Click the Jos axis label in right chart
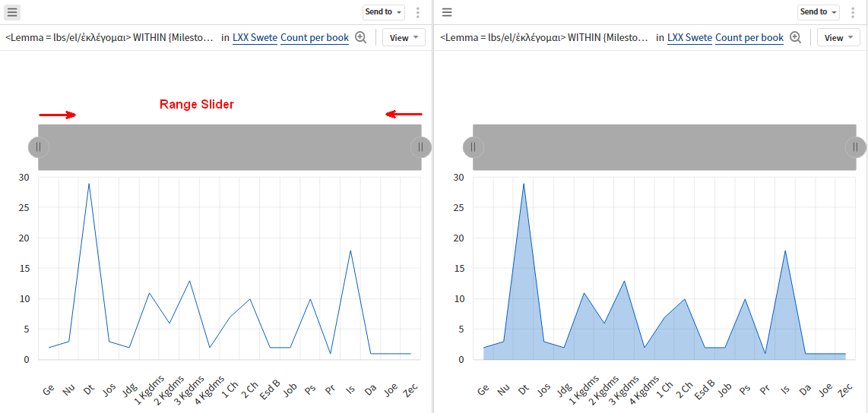This screenshot has width=868, height=413. [x=544, y=390]
